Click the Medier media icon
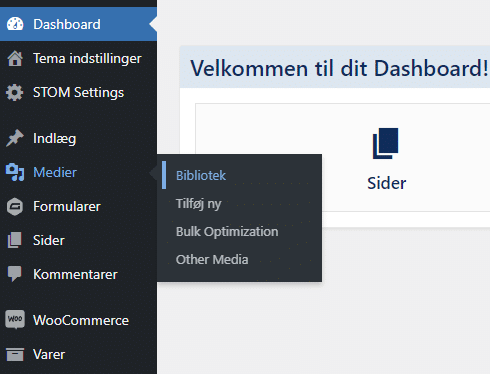Viewport: 490px width, 374px height. click(15, 172)
